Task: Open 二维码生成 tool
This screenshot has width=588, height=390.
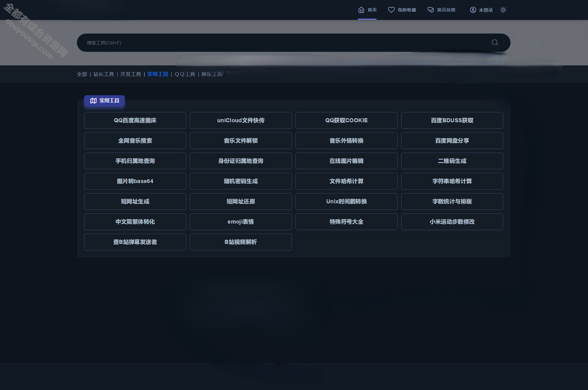Action: [x=452, y=161]
